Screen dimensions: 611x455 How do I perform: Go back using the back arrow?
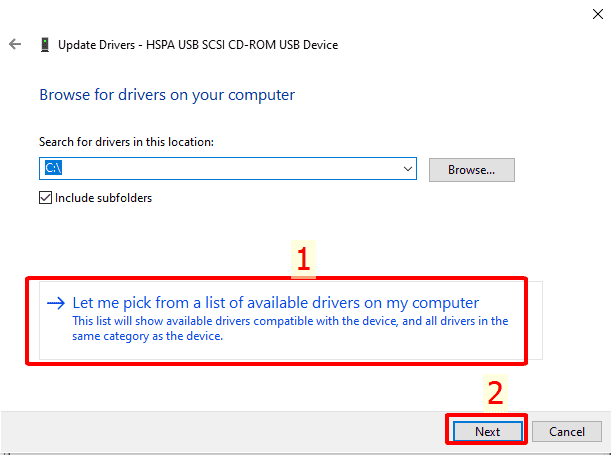coord(15,44)
